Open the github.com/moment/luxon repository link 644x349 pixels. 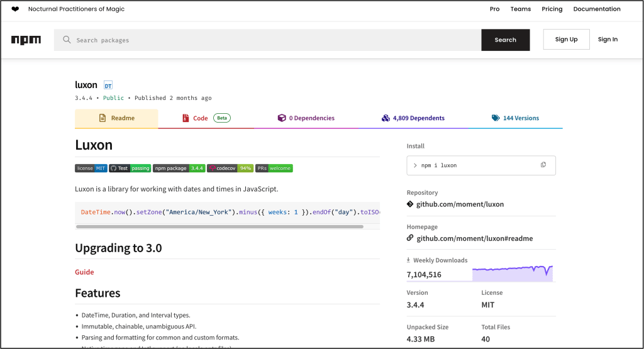tap(460, 204)
